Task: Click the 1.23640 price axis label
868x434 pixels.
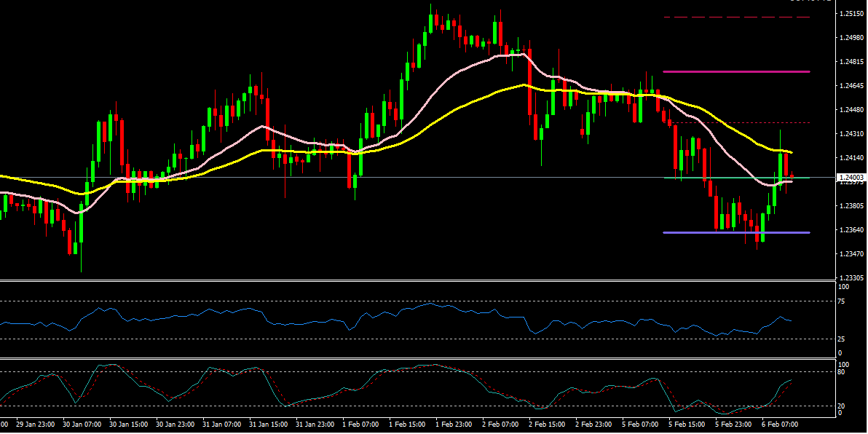Action: point(851,230)
